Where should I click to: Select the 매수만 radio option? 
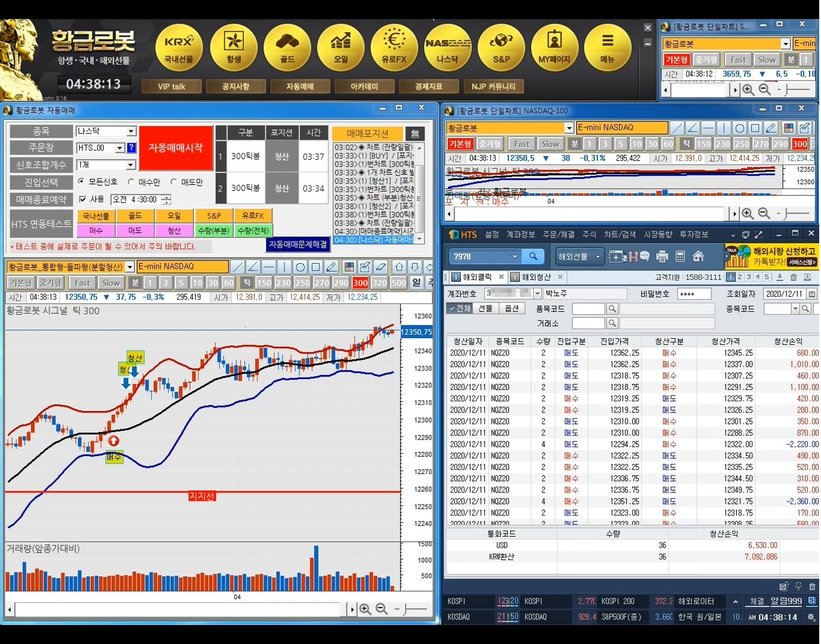click(x=131, y=182)
